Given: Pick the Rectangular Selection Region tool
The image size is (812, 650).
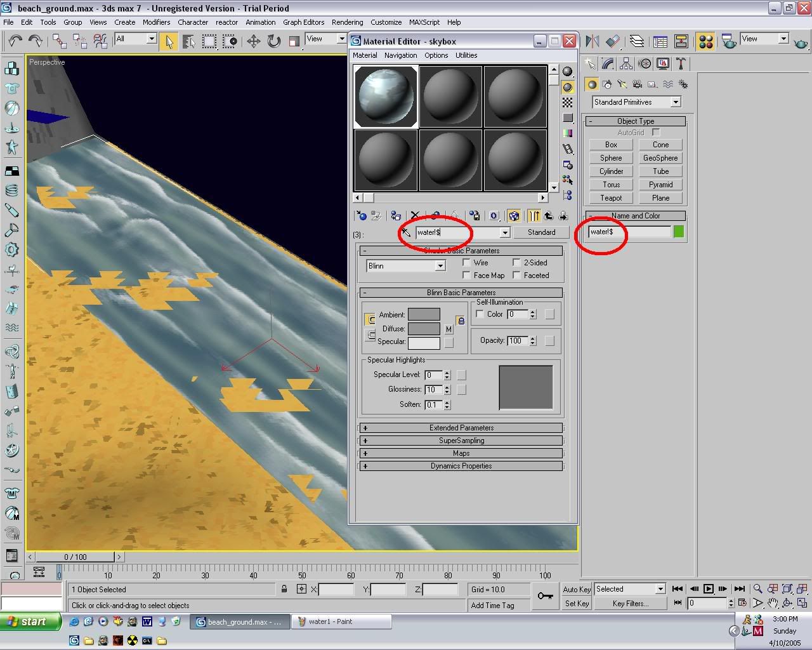Looking at the screenshot, I should point(209,41).
